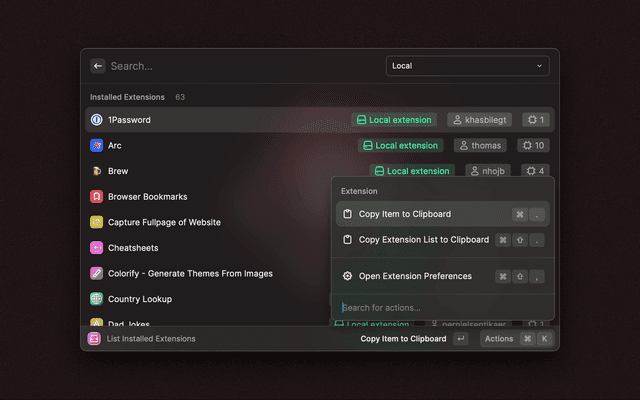The image size is (640, 400).
Task: Click the Brew extension icon
Action: pyautogui.click(x=96, y=171)
